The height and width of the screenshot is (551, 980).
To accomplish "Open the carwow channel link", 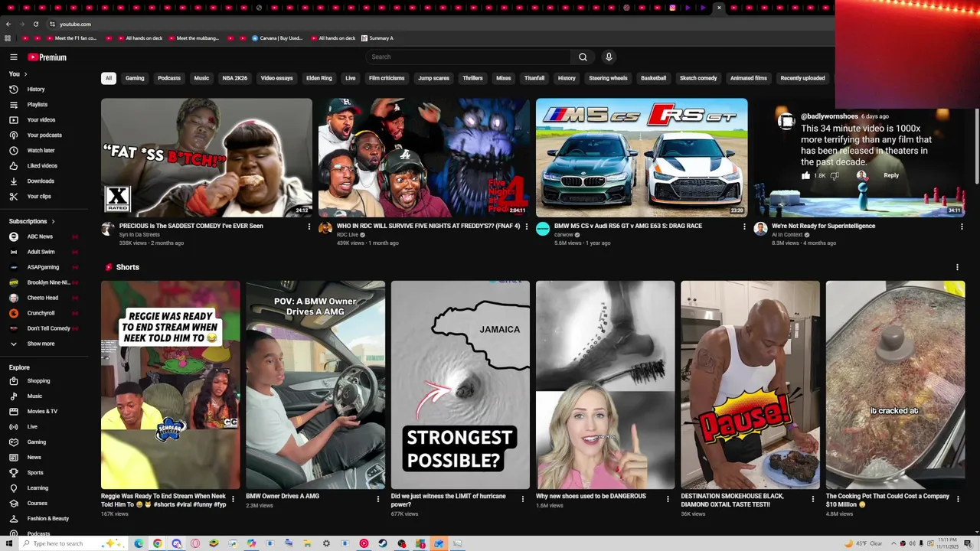I will coord(563,235).
